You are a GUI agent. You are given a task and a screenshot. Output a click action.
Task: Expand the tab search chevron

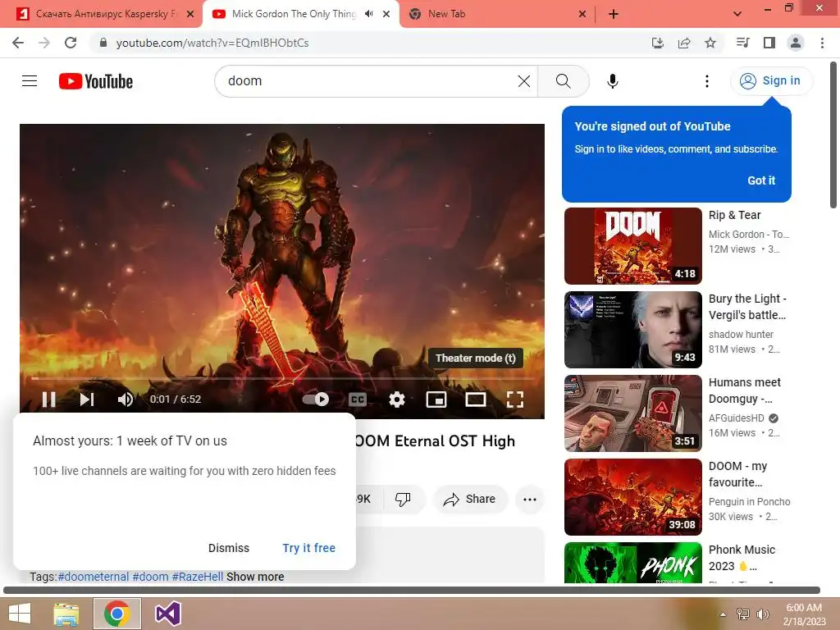tap(737, 14)
